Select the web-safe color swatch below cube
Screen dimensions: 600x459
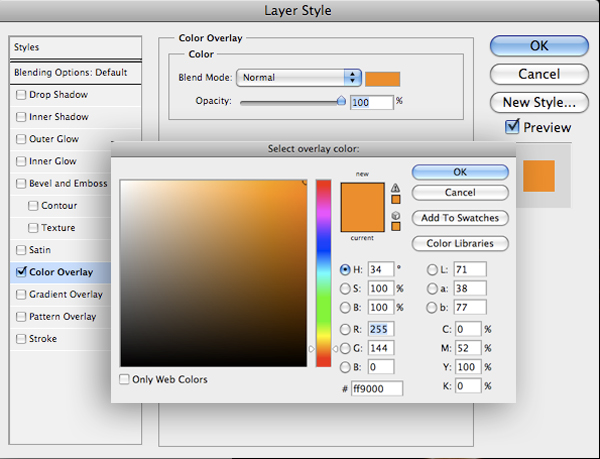[396, 227]
